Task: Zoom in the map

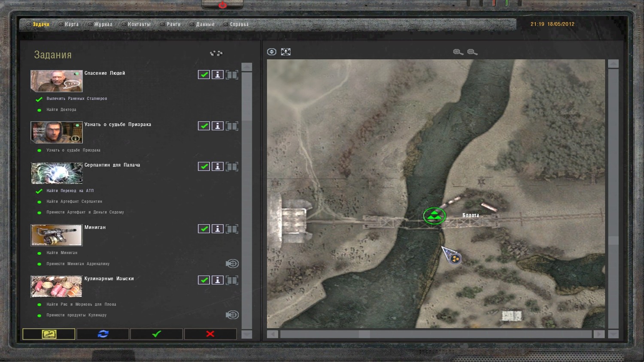Action: [x=458, y=52]
